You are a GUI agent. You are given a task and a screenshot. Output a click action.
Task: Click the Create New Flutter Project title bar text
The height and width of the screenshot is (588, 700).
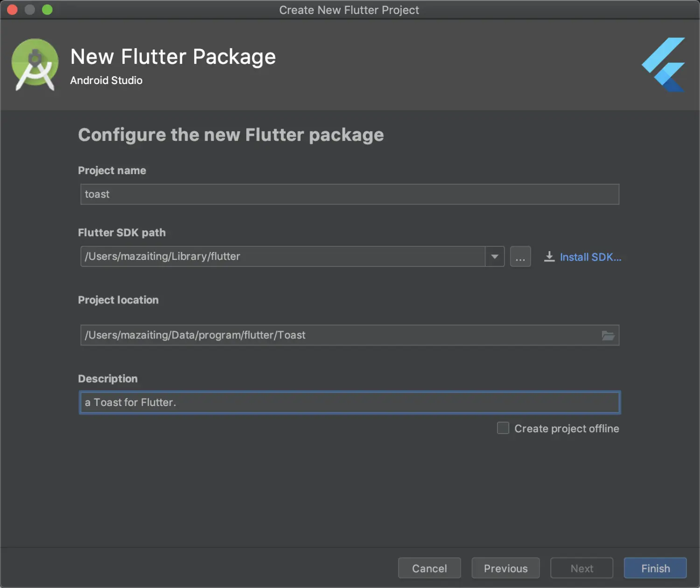(349, 10)
